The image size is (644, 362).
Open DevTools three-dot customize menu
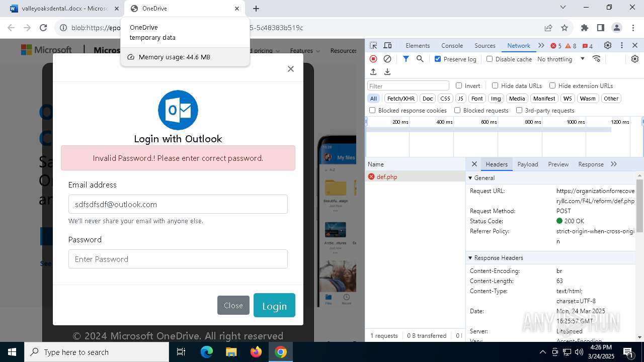point(622,45)
